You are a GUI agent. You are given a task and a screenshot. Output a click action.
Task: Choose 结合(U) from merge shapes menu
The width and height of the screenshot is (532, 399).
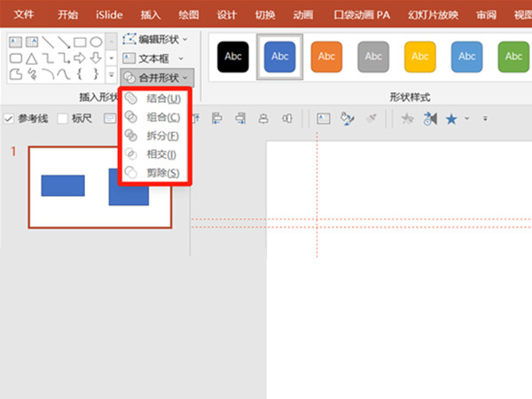(153, 98)
